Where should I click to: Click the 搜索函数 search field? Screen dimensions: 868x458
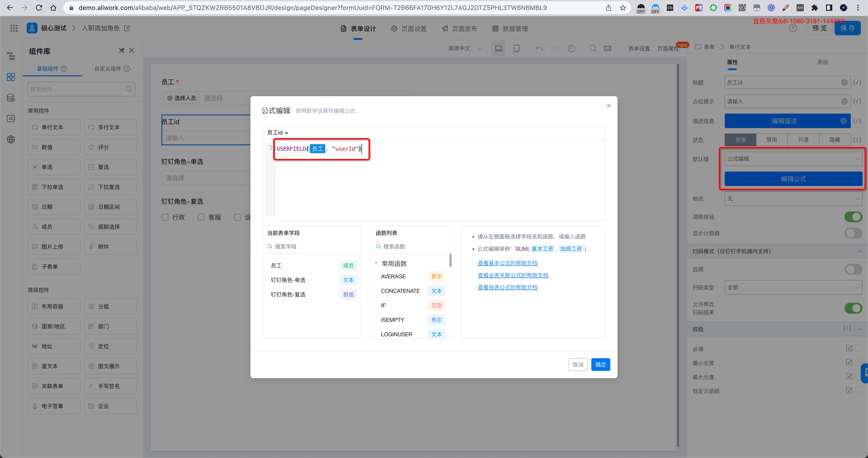click(x=411, y=247)
